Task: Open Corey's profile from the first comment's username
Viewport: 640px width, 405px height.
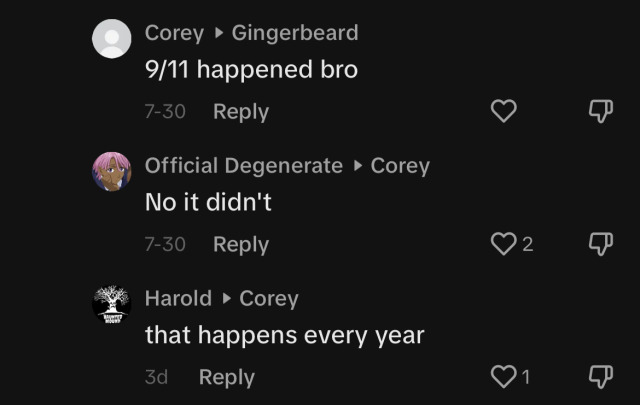Action: 174,32
